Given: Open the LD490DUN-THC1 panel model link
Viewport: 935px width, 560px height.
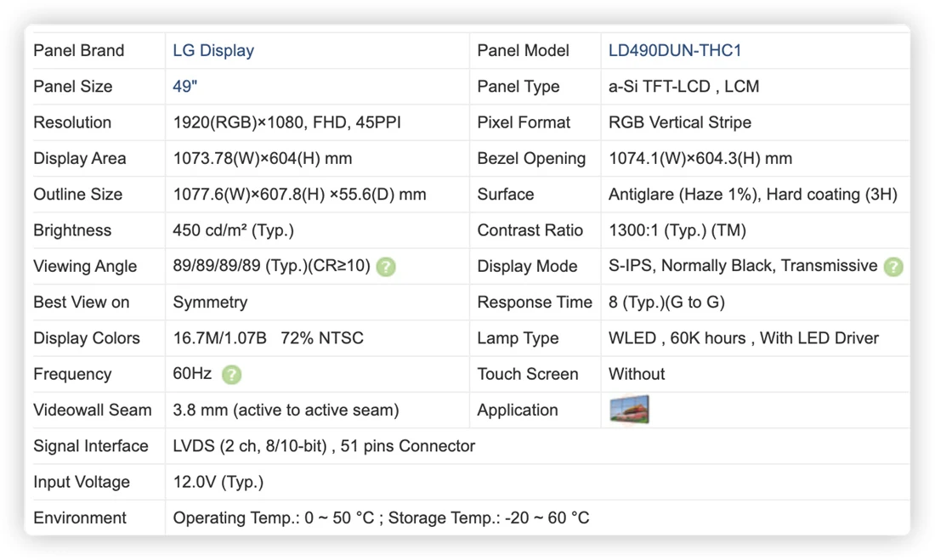Looking at the screenshot, I should click(674, 51).
